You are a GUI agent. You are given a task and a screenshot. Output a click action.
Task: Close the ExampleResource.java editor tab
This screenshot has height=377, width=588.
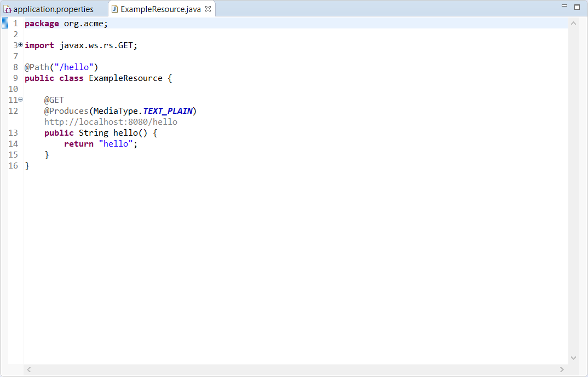208,9
